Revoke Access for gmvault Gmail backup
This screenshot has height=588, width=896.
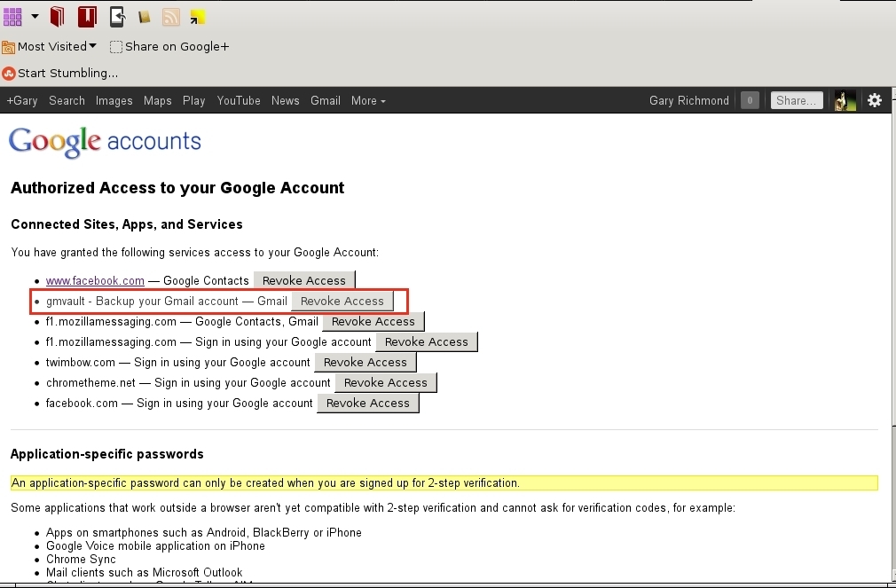[342, 302]
